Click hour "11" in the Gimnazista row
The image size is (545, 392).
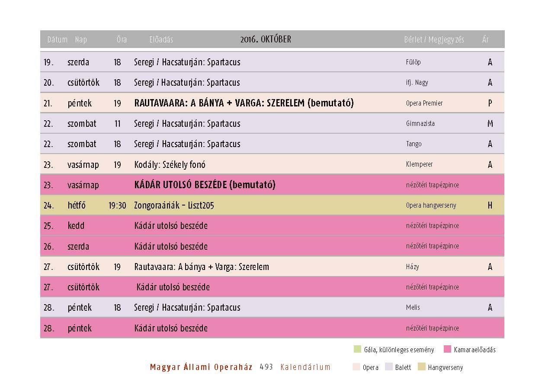pos(117,123)
